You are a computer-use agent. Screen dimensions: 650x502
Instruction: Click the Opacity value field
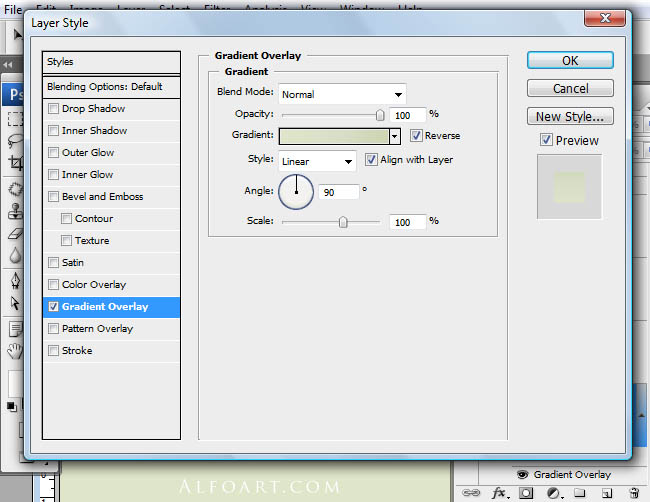pos(408,115)
